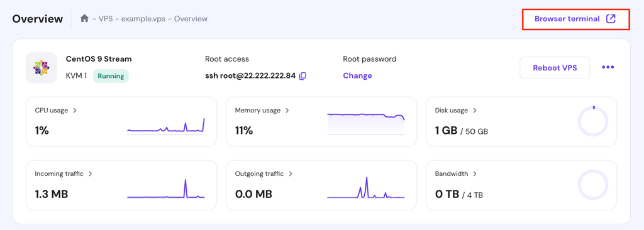
Task: Open the three-dot more options menu
Action: [x=608, y=67]
